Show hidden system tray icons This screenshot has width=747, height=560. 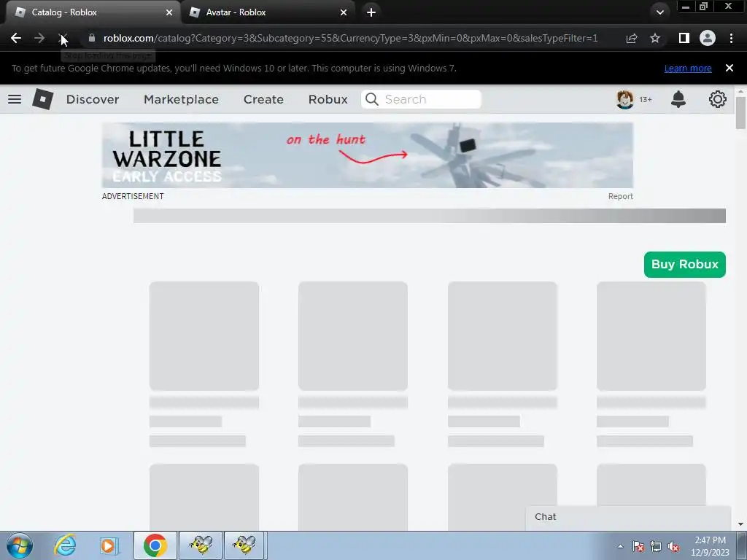620,546
